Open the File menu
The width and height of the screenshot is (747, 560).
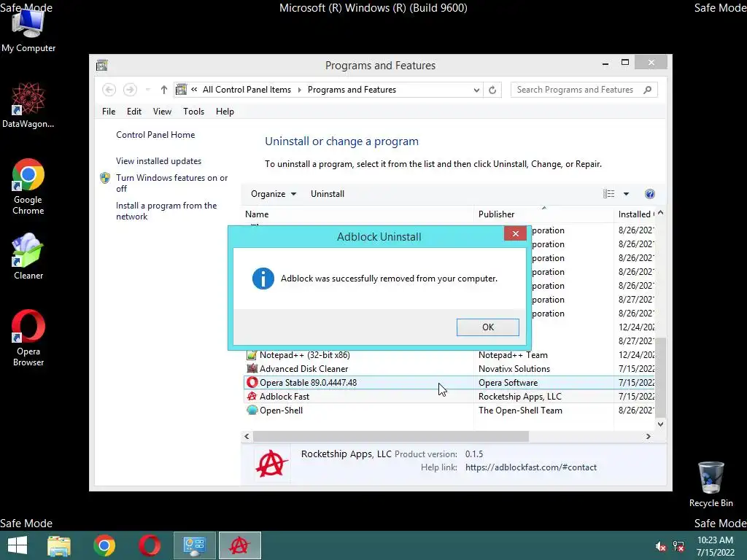109,112
